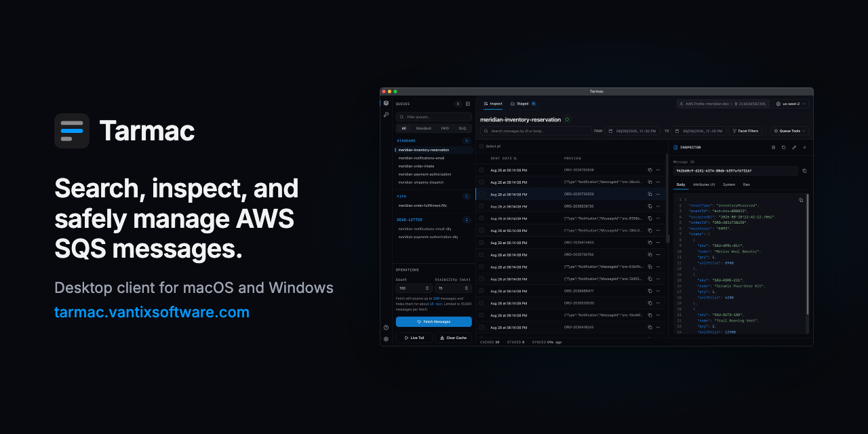Image resolution: width=868 pixels, height=434 pixels.
Task: Tick checkbox for ORD-2026736766 message
Action: pyautogui.click(x=481, y=255)
